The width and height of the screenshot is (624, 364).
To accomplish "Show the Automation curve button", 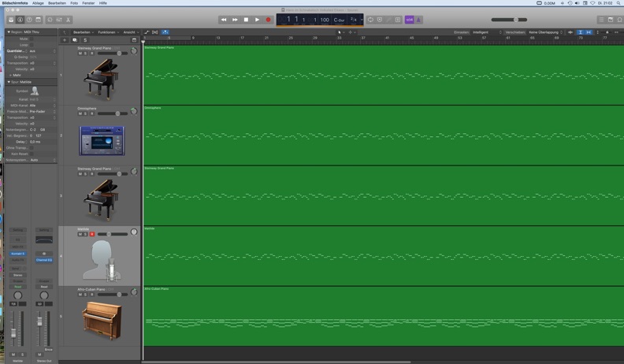I will click(x=147, y=32).
